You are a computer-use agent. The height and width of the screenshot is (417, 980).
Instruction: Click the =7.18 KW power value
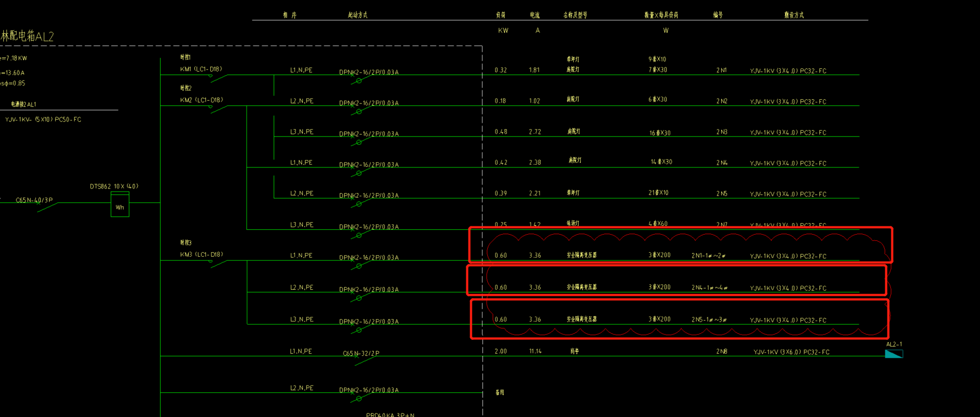(x=14, y=58)
